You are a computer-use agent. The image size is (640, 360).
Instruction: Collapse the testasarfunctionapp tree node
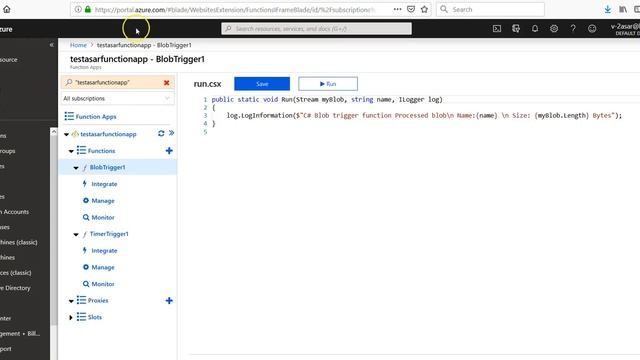[x=67, y=134]
